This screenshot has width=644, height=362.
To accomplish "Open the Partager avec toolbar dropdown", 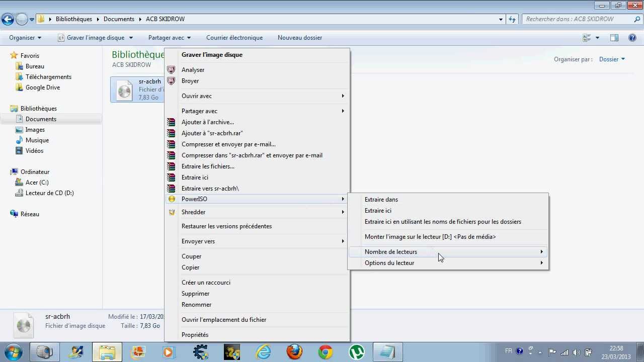I will pos(170,38).
